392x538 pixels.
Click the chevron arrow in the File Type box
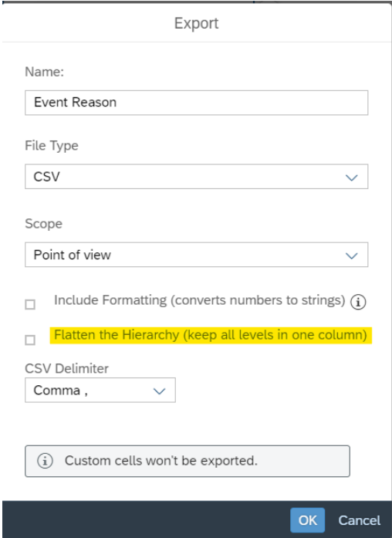352,178
